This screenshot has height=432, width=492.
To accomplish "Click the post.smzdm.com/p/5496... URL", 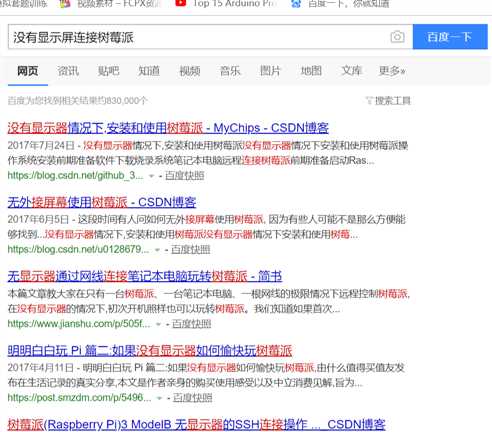I will pos(79,398).
